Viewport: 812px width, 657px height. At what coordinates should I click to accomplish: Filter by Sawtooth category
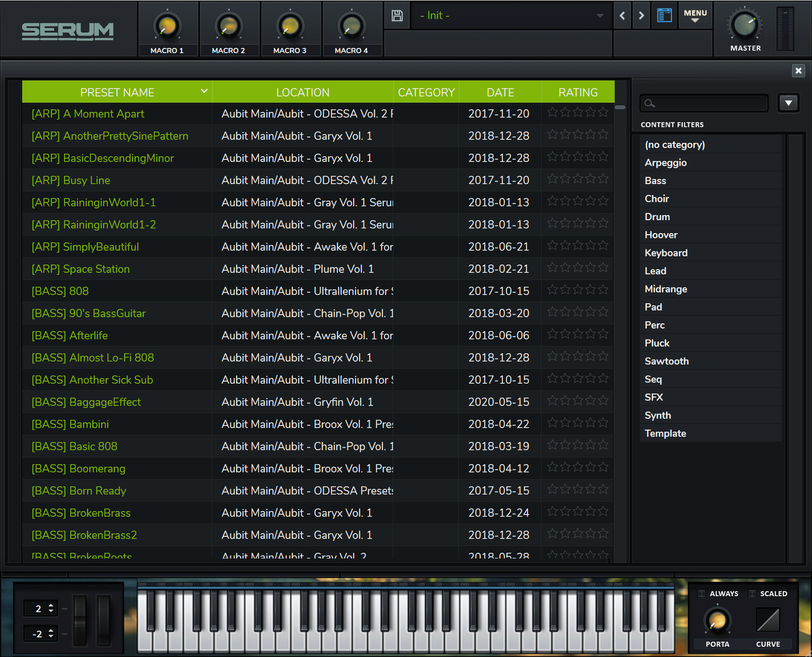click(x=711, y=361)
